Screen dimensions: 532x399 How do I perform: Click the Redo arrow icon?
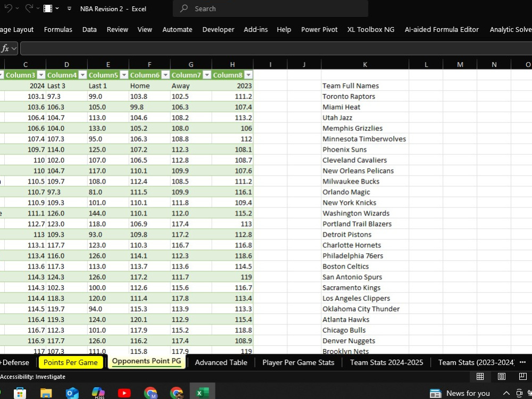tap(29, 9)
